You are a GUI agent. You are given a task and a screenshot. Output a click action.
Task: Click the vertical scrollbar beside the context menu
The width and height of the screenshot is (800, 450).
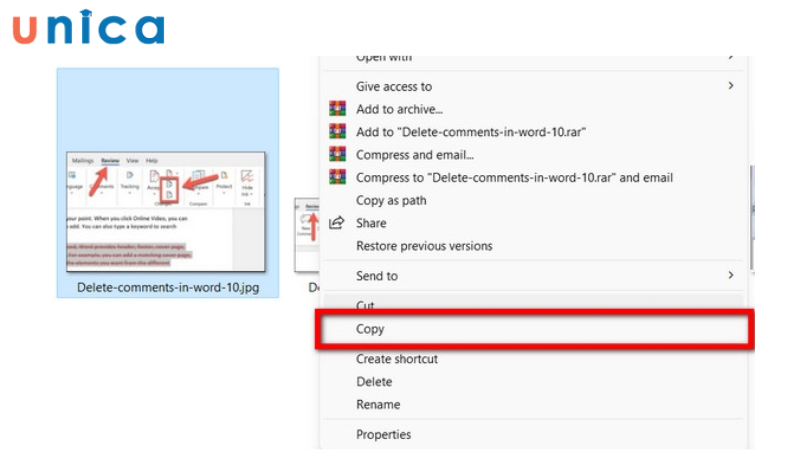click(752, 219)
